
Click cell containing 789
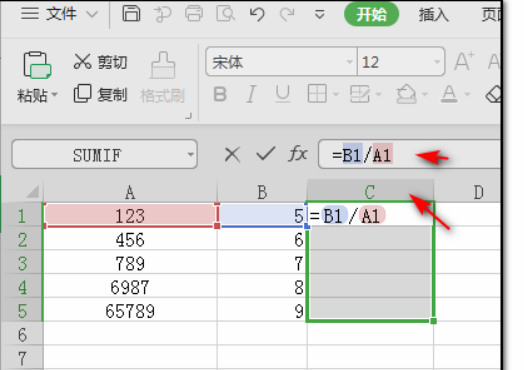tap(130, 263)
